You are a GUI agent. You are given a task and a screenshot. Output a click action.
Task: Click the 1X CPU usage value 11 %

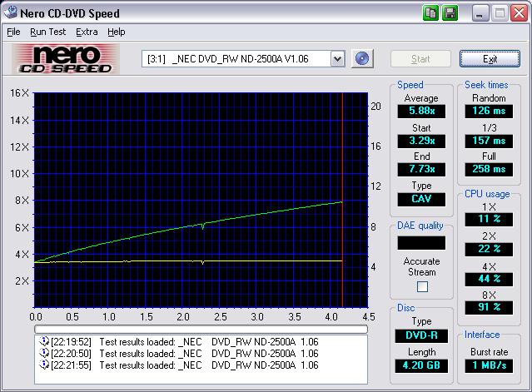[x=489, y=220]
